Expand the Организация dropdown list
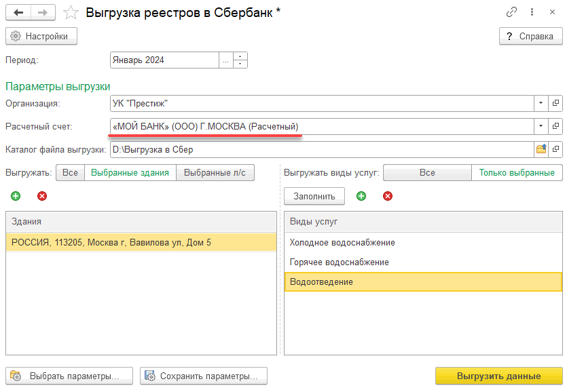The width and height of the screenshot is (567, 392). tap(541, 103)
